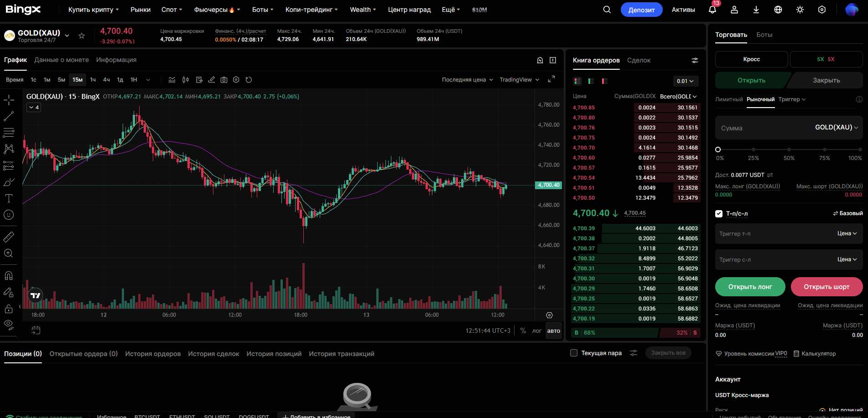
Task: Select the trend line drawing tool
Action: [x=9, y=116]
